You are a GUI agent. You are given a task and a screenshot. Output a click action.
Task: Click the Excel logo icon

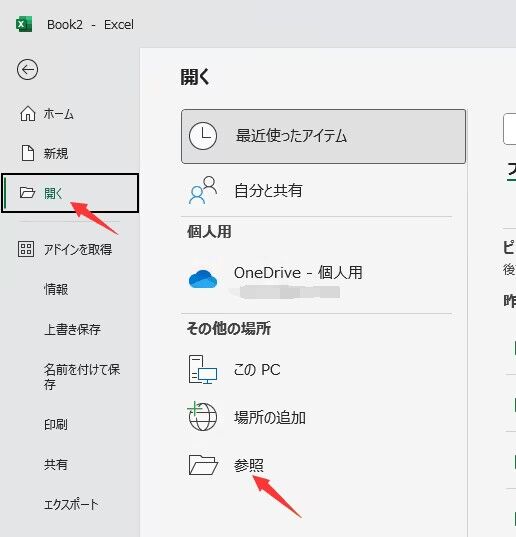[24, 24]
